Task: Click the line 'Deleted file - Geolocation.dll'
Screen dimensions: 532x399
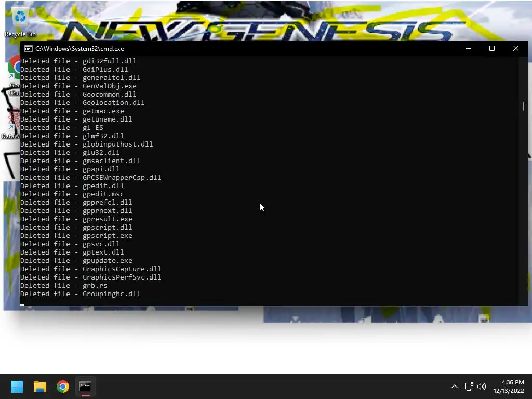Action: pyautogui.click(x=83, y=102)
